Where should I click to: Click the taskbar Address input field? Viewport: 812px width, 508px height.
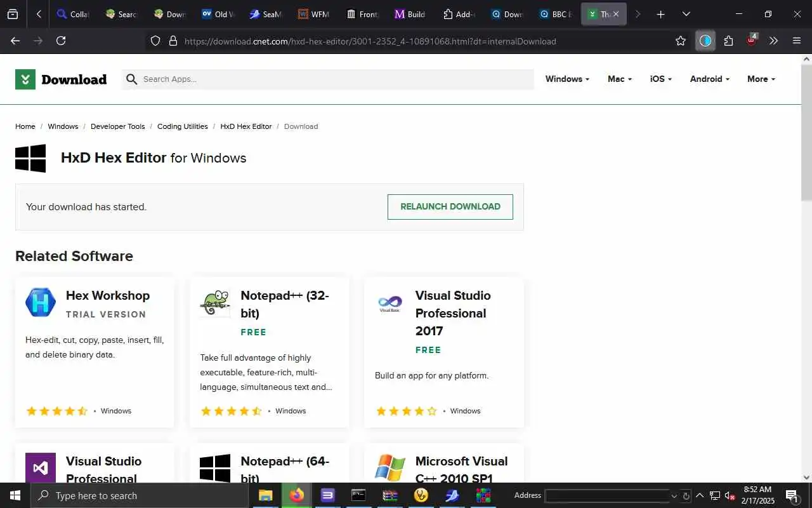[607, 496]
